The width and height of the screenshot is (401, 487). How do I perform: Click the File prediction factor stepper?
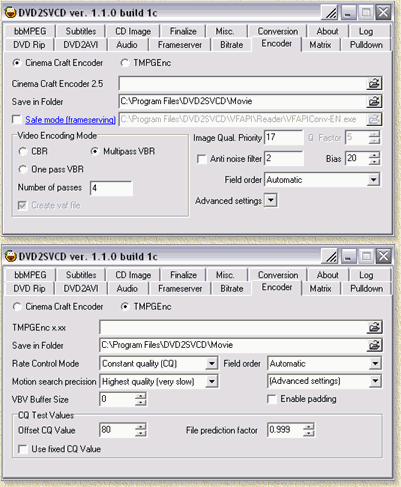309,430
